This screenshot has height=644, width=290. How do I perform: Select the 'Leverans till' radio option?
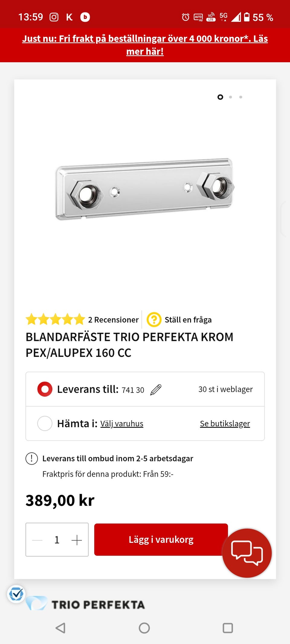(45, 389)
